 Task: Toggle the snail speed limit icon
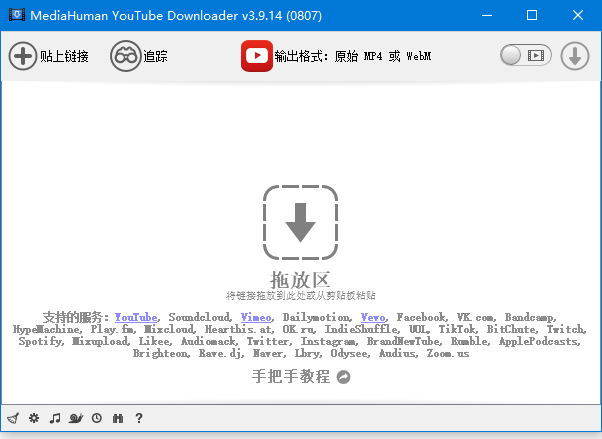(x=76, y=418)
